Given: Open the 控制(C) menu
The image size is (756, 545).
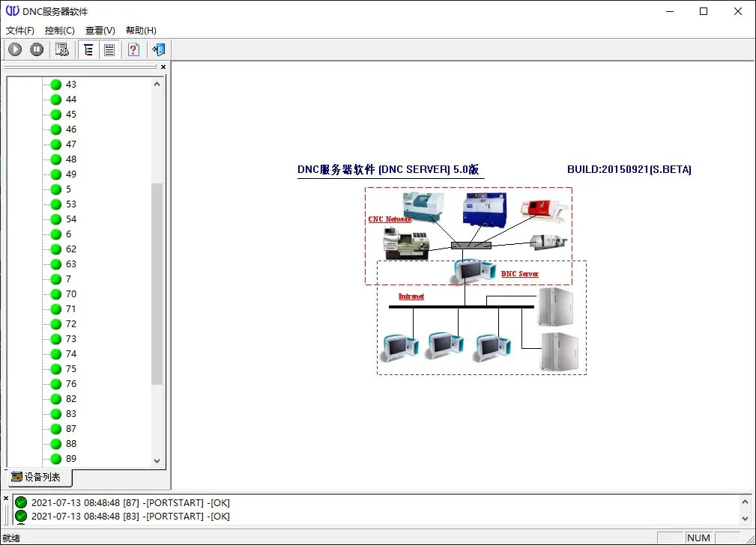Looking at the screenshot, I should click(x=60, y=31).
